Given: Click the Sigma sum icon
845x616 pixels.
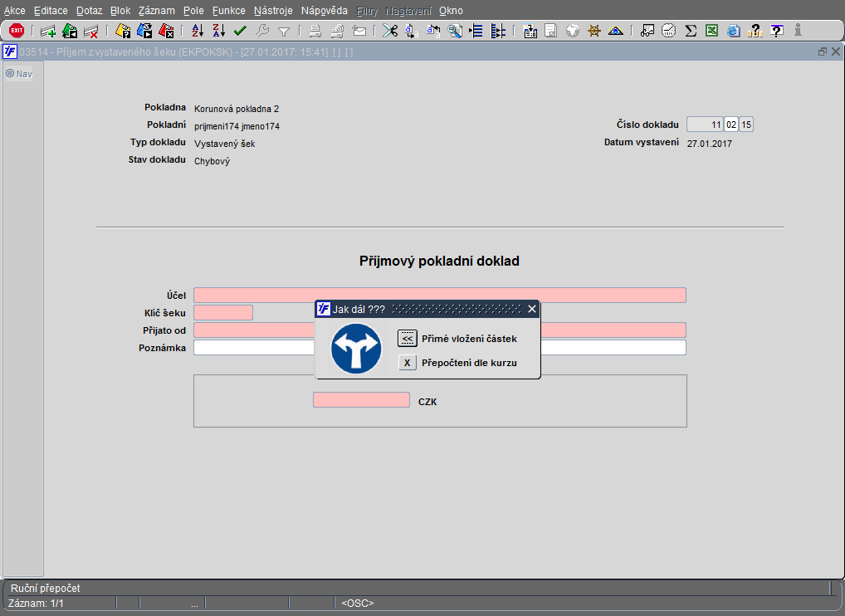Looking at the screenshot, I should (691, 31).
